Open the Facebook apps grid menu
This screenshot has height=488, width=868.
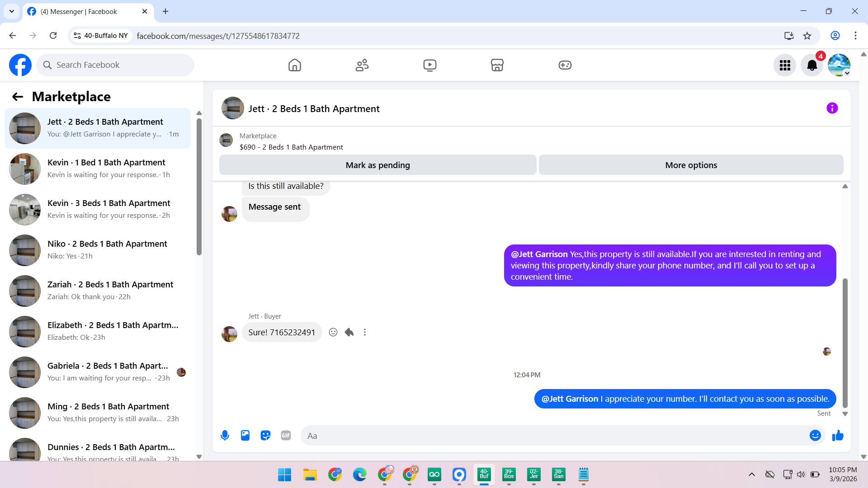(x=785, y=66)
